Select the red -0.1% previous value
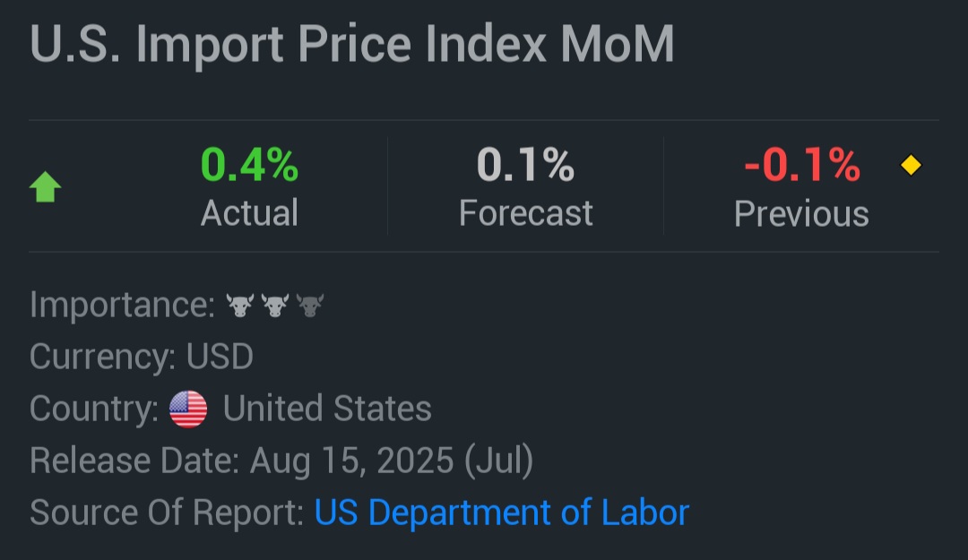 coord(801,166)
